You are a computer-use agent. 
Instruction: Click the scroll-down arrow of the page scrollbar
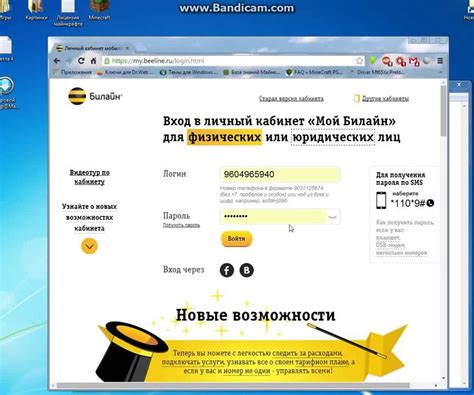coord(443,378)
